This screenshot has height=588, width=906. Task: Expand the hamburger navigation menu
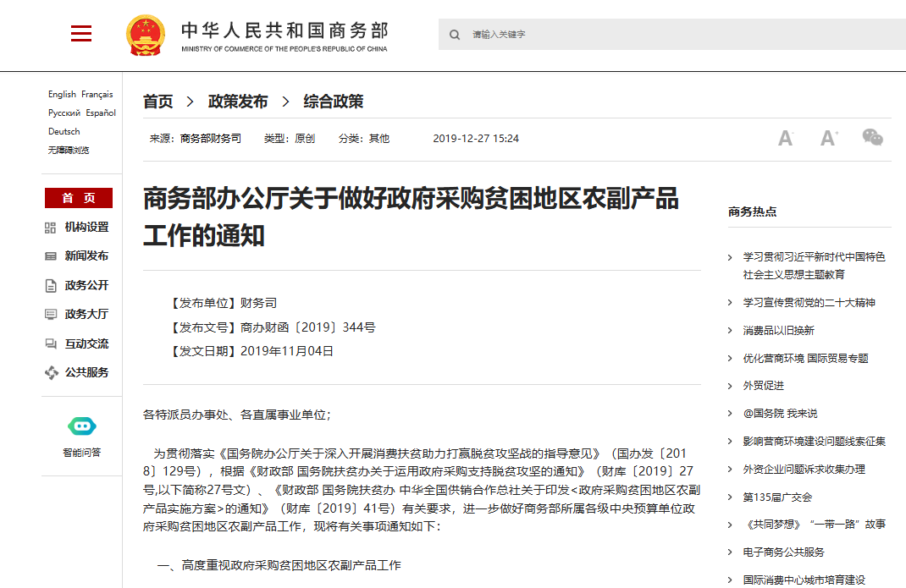(80, 33)
